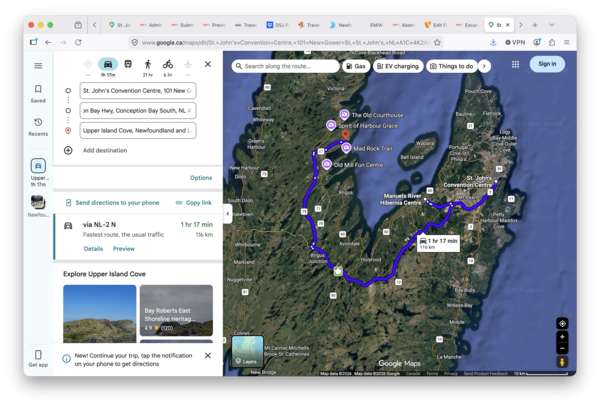The height and width of the screenshot is (407, 600).
Task: Open a new browser tab
Action: point(535,25)
